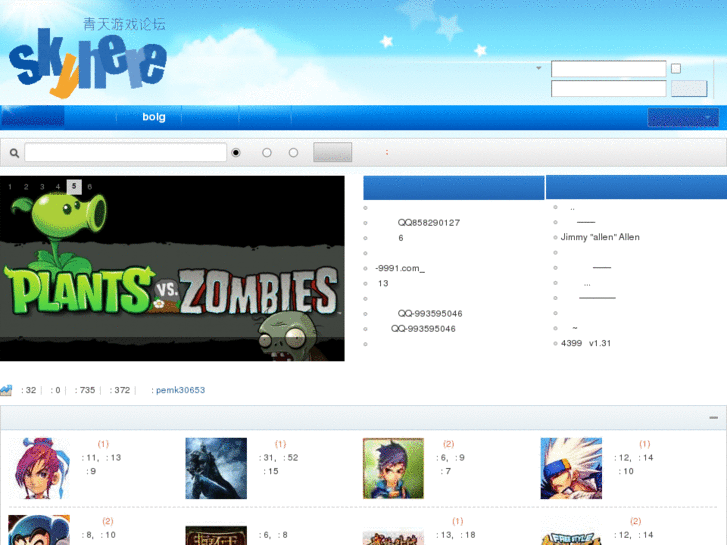Switch slideshow to slide 6
This screenshot has width=727, height=545.
[89, 186]
